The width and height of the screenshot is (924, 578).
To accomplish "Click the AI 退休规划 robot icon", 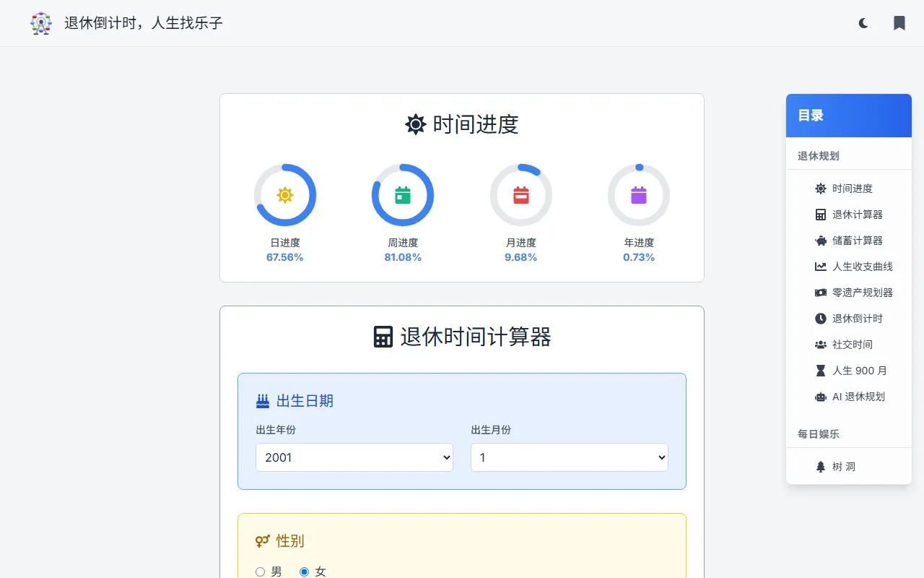I will tap(820, 397).
